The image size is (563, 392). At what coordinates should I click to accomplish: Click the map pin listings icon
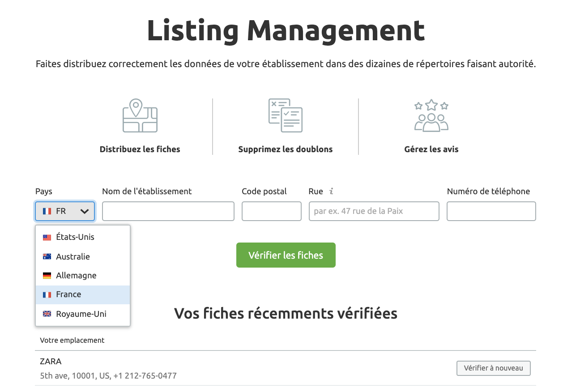point(140,115)
